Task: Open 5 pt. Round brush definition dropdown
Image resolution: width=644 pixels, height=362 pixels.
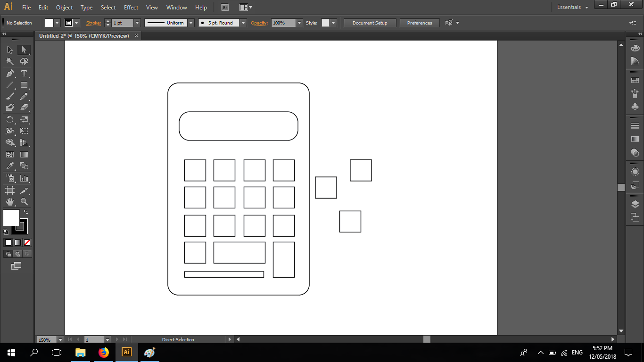Action: 243,23
